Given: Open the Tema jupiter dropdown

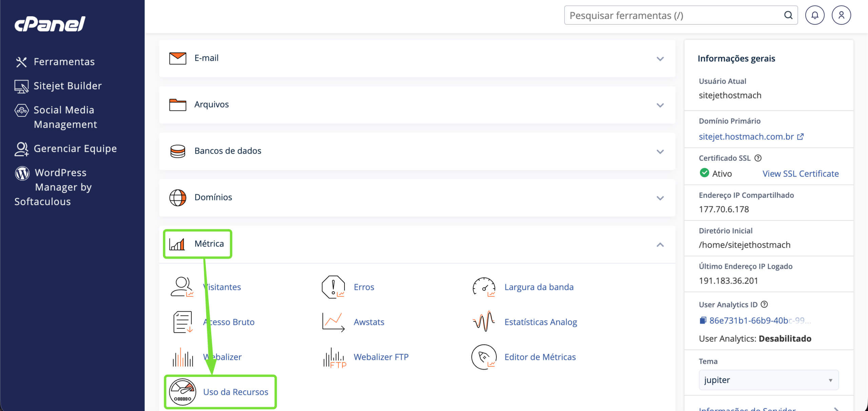Looking at the screenshot, I should (x=769, y=380).
